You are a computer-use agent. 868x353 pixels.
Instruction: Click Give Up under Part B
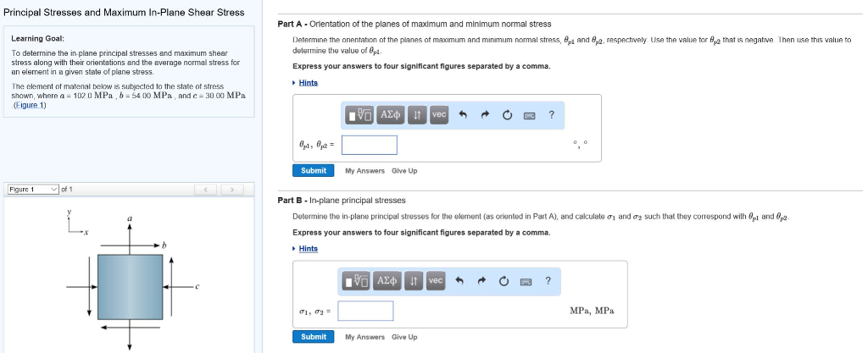coord(404,337)
